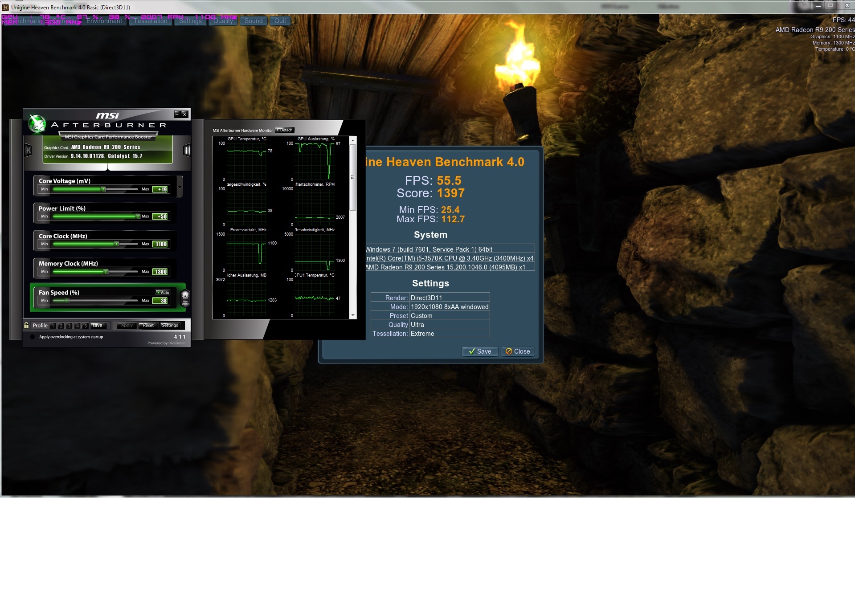
Task: Select profile slot 4
Action: (77, 326)
